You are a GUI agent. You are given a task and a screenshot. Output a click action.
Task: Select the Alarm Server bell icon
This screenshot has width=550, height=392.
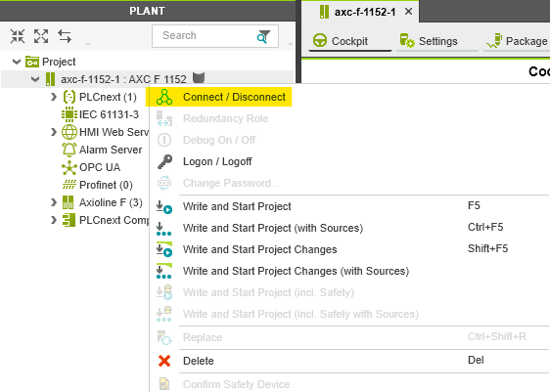[69, 150]
